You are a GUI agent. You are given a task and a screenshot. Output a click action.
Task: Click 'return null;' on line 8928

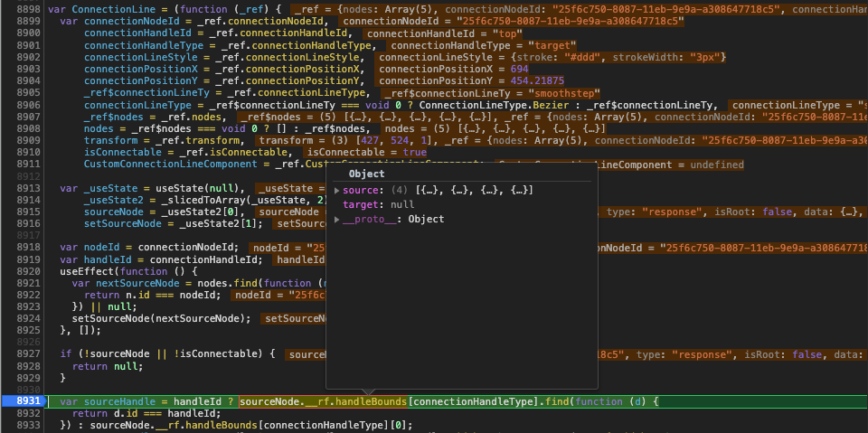pyautogui.click(x=108, y=366)
